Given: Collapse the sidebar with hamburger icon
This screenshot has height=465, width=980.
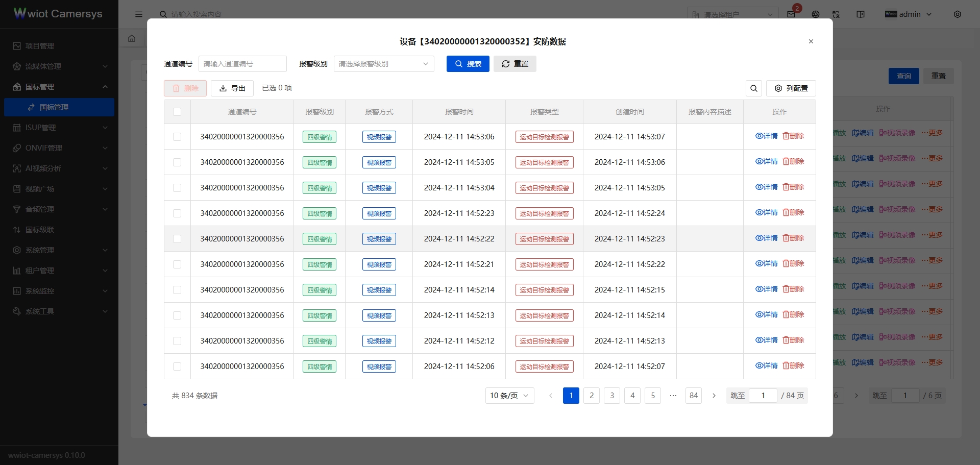Looking at the screenshot, I should [x=138, y=14].
